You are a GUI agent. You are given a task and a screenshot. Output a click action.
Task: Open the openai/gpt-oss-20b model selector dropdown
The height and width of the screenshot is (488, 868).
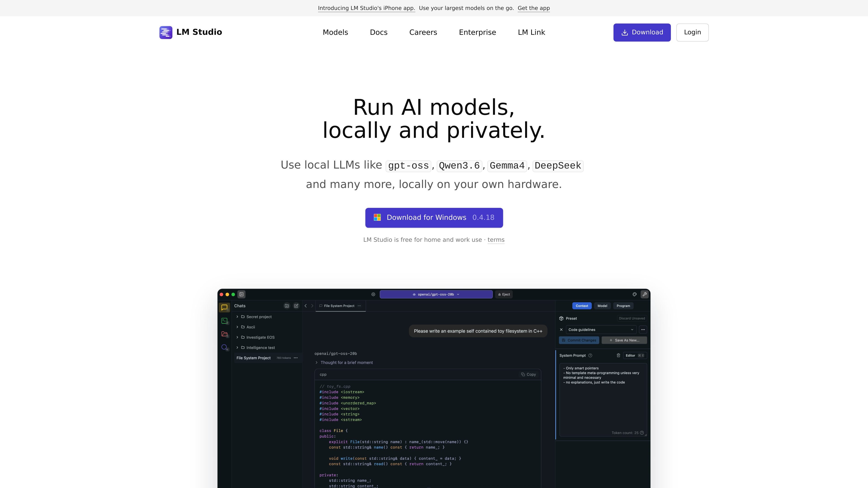(436, 294)
